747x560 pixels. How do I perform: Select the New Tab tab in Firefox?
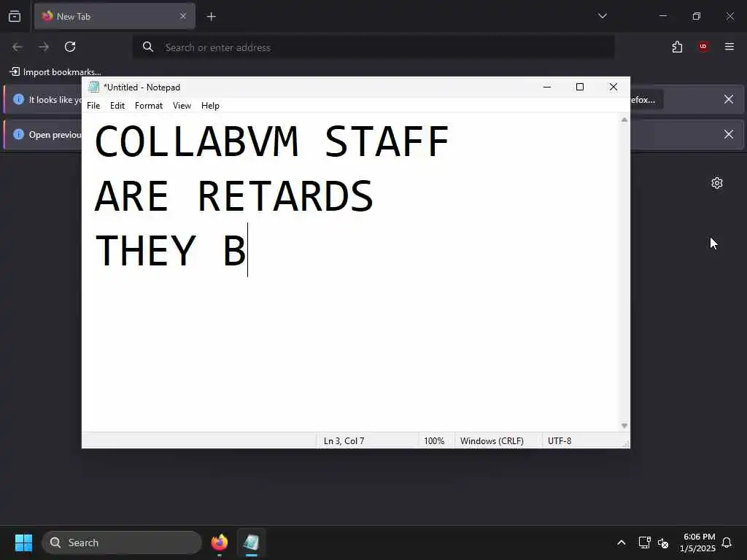click(115, 16)
